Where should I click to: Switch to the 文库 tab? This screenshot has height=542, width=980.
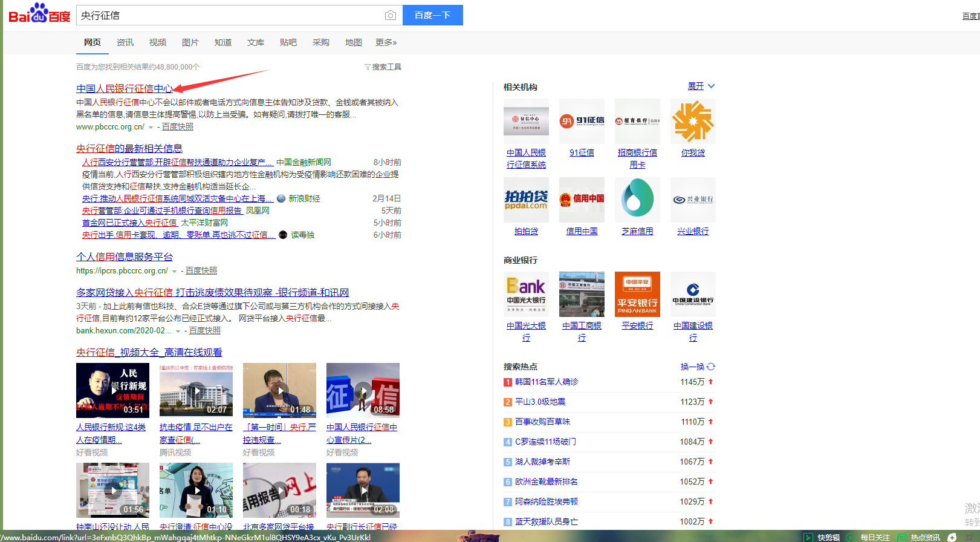click(256, 42)
